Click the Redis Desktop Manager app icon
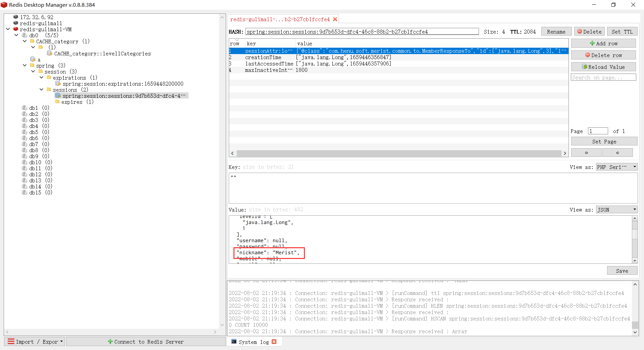Viewport: 644px width, 350px height. click(x=4, y=5)
